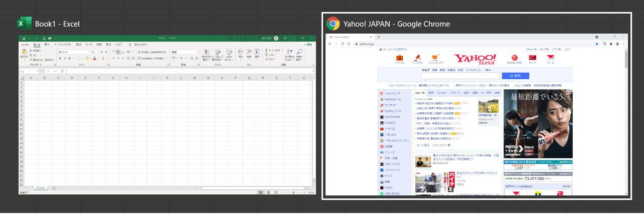Click the Chrome back arrow

coord(330,44)
